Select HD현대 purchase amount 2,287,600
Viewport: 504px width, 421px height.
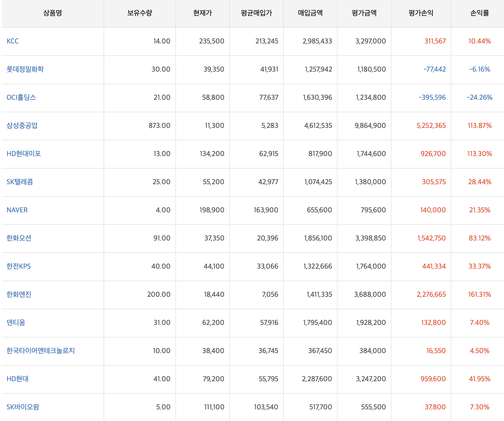(317, 379)
